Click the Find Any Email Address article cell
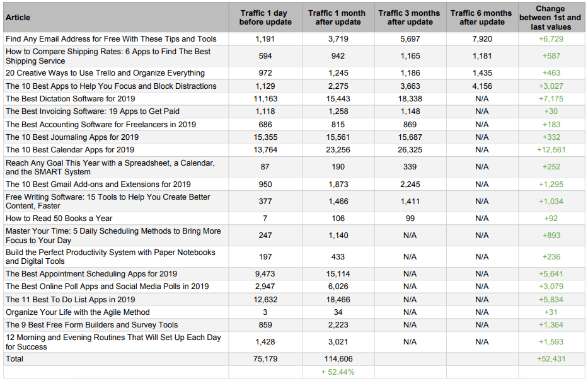 pyautogui.click(x=116, y=39)
